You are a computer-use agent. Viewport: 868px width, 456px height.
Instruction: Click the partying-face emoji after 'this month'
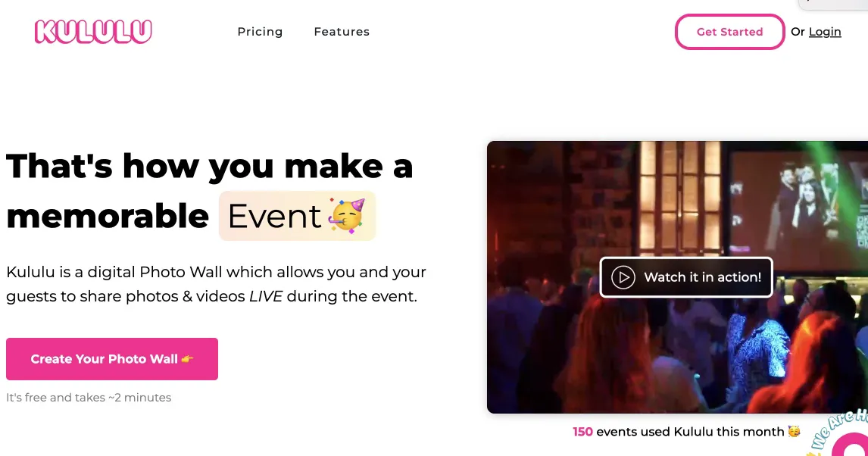pyautogui.click(x=794, y=431)
